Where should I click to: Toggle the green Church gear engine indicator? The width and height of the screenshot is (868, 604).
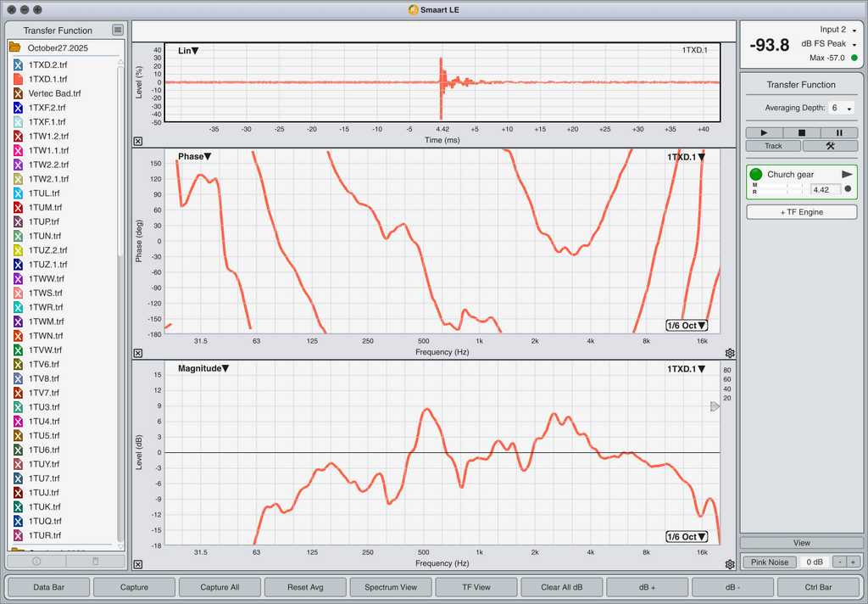pyautogui.click(x=756, y=175)
